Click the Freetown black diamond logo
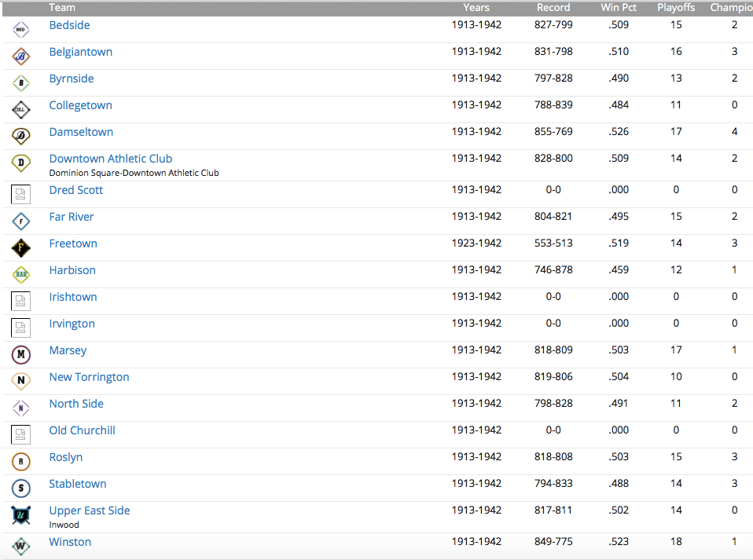The image size is (753, 560). coord(20,248)
